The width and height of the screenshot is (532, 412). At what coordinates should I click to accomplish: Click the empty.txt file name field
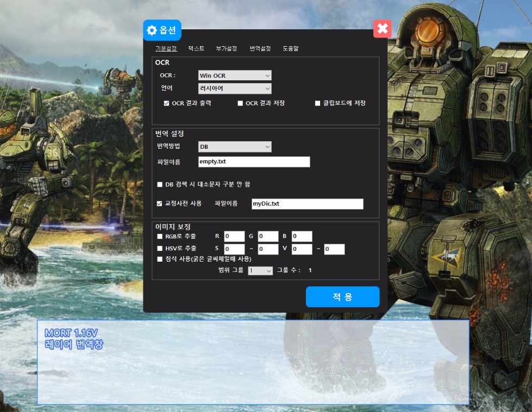[254, 162]
